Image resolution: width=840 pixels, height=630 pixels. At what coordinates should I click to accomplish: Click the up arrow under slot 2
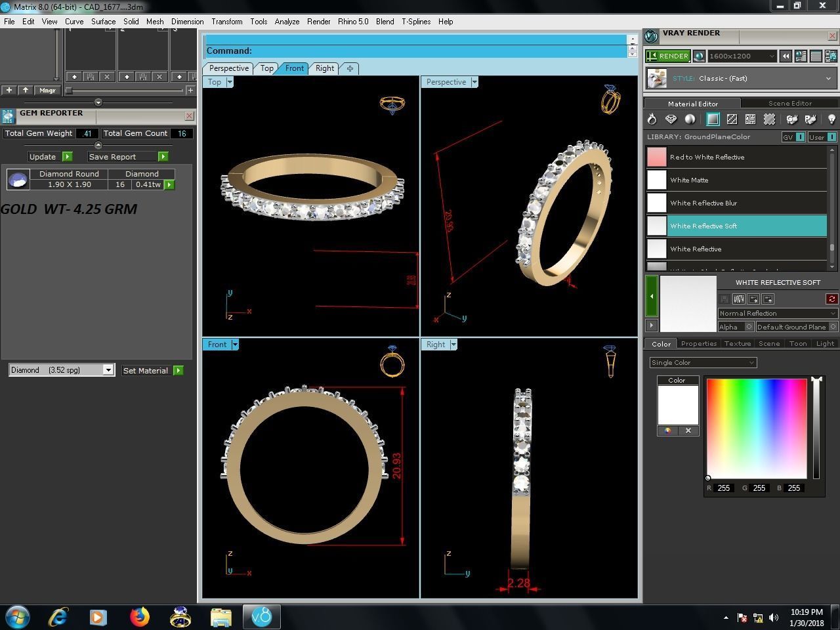point(127,77)
